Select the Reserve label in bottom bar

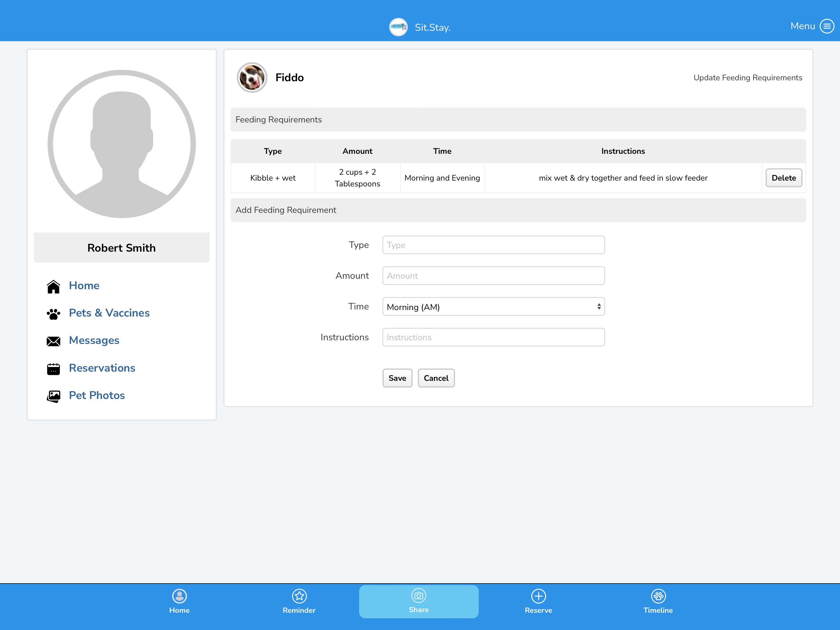point(538,610)
